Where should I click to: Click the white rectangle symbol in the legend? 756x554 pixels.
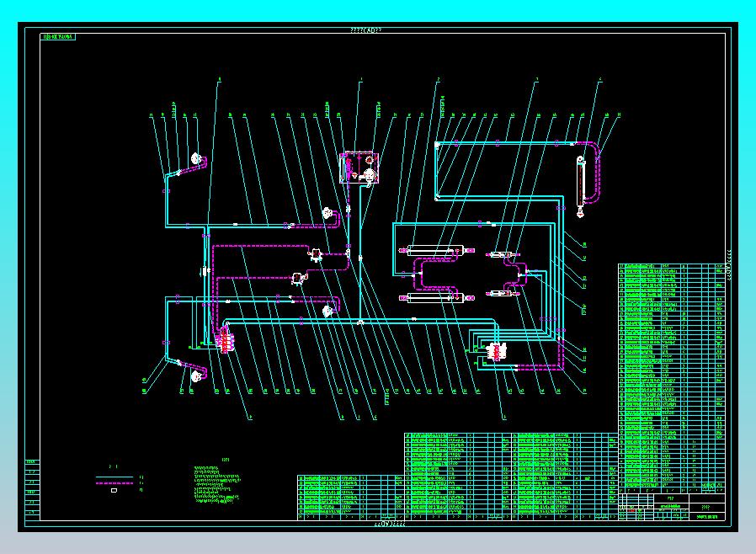pyautogui.click(x=114, y=490)
